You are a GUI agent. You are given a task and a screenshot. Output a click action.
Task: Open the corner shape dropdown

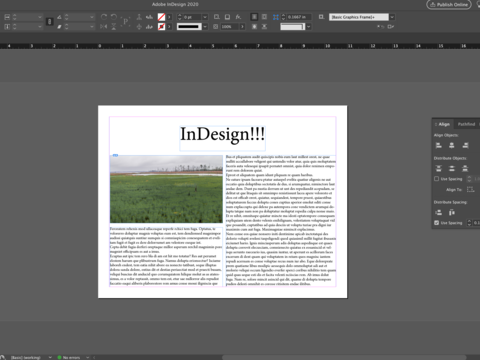pyautogui.click(x=309, y=27)
